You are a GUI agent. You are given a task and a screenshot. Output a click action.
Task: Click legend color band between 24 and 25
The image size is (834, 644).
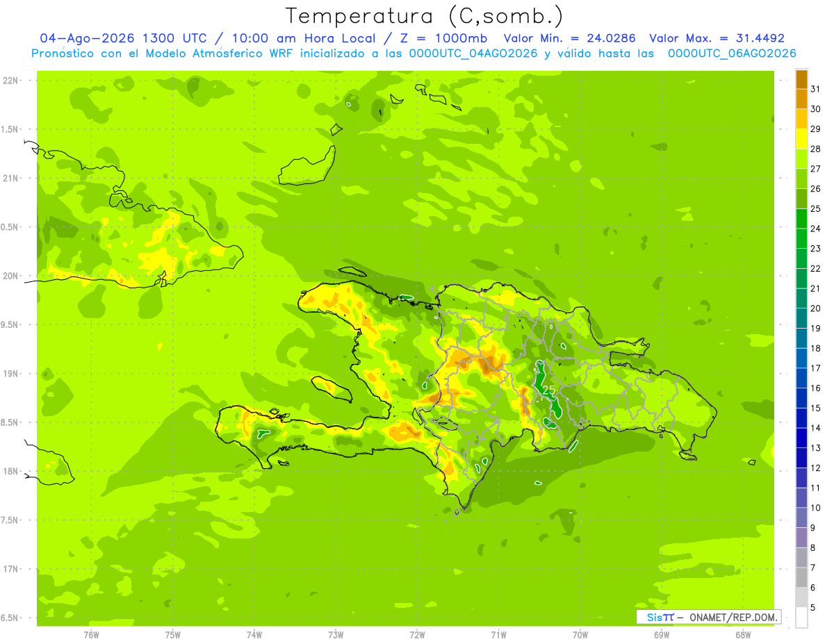(801, 219)
